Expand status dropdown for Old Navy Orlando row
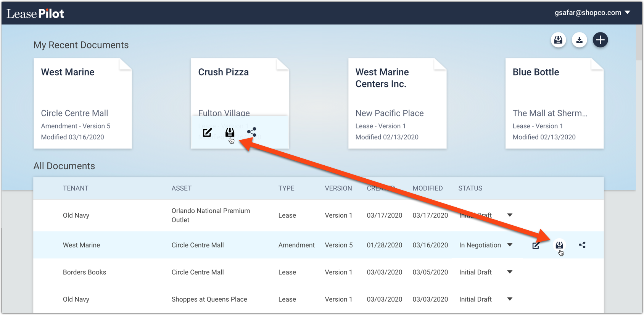The image size is (644, 315). pos(510,215)
